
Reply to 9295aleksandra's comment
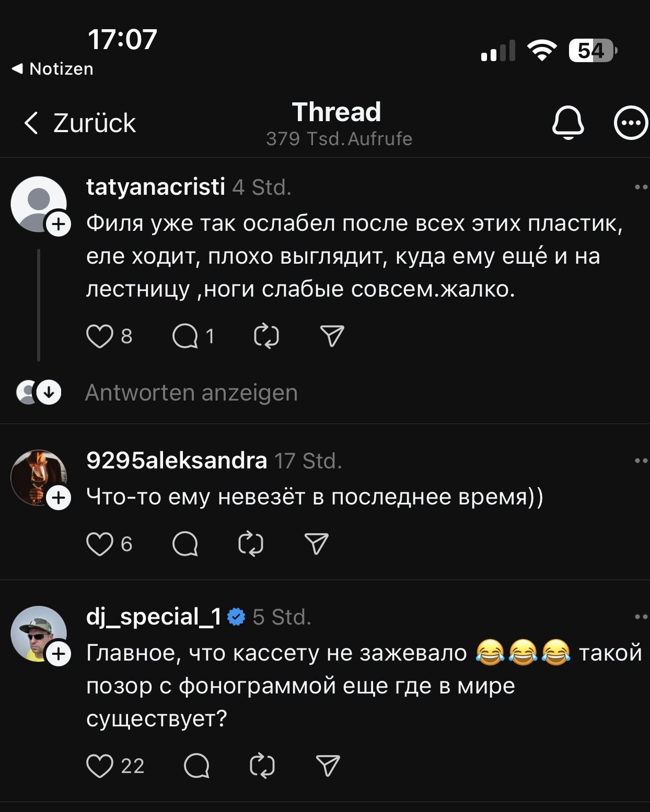click(185, 544)
